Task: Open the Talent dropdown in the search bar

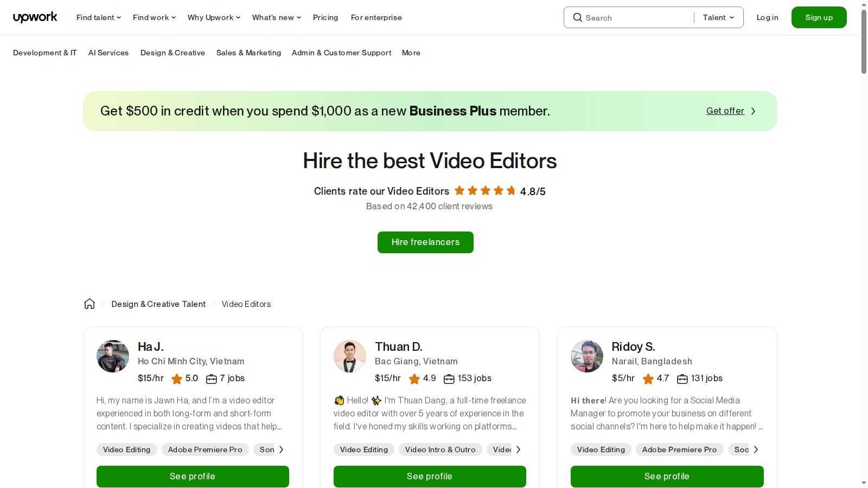Action: pyautogui.click(x=717, y=17)
